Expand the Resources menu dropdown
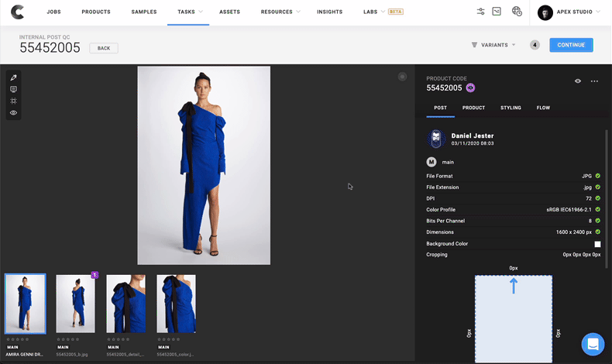The width and height of the screenshot is (612, 364). (298, 12)
